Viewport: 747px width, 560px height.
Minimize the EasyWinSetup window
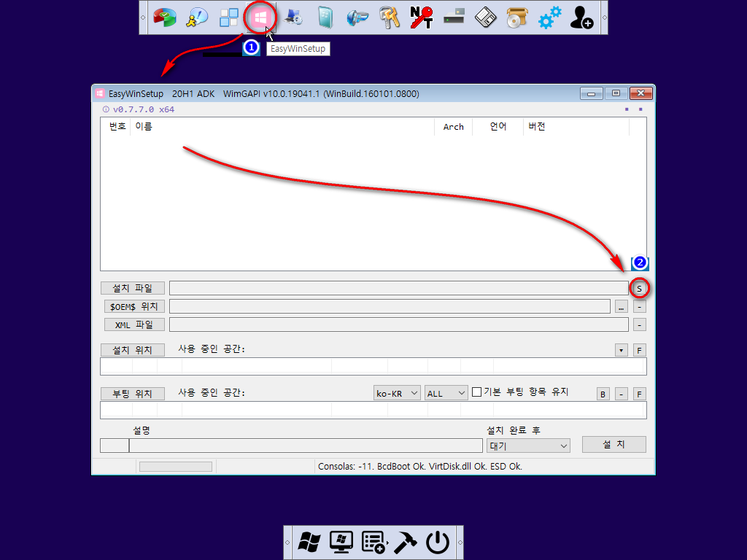[591, 93]
